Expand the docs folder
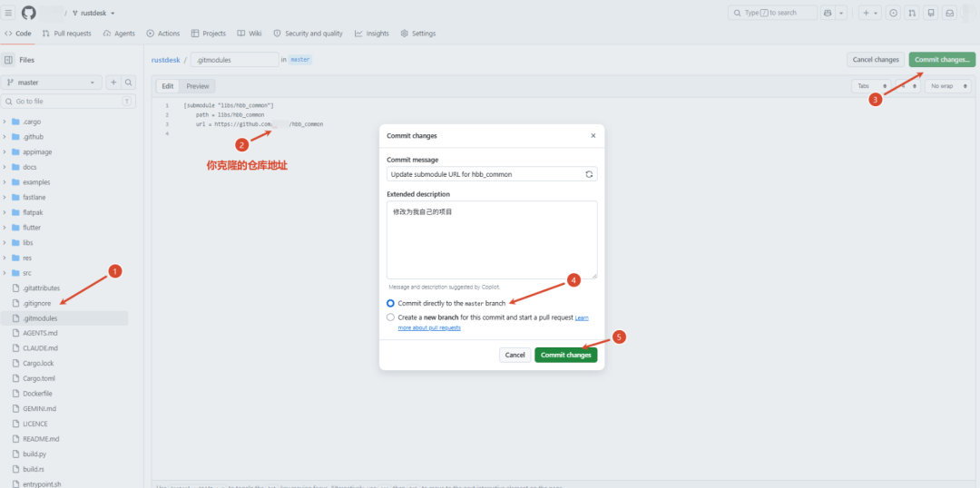This screenshot has height=488, width=980. tap(5, 168)
